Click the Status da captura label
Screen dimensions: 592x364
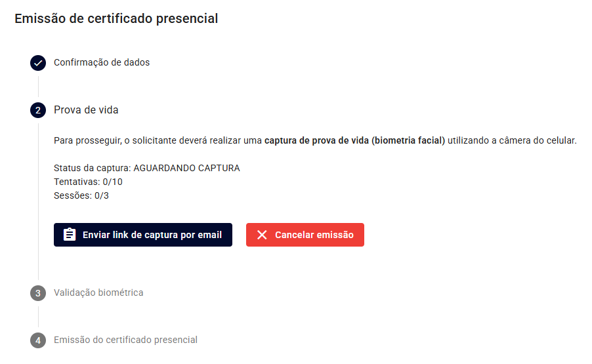[92, 168]
